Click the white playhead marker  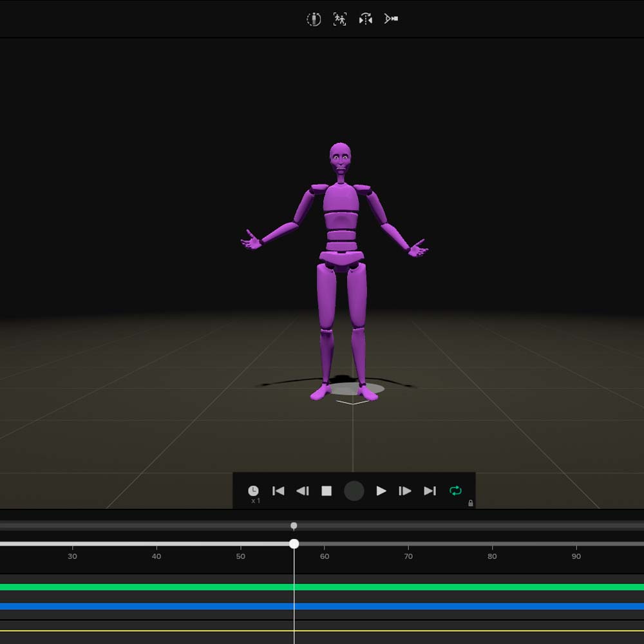coord(294,545)
